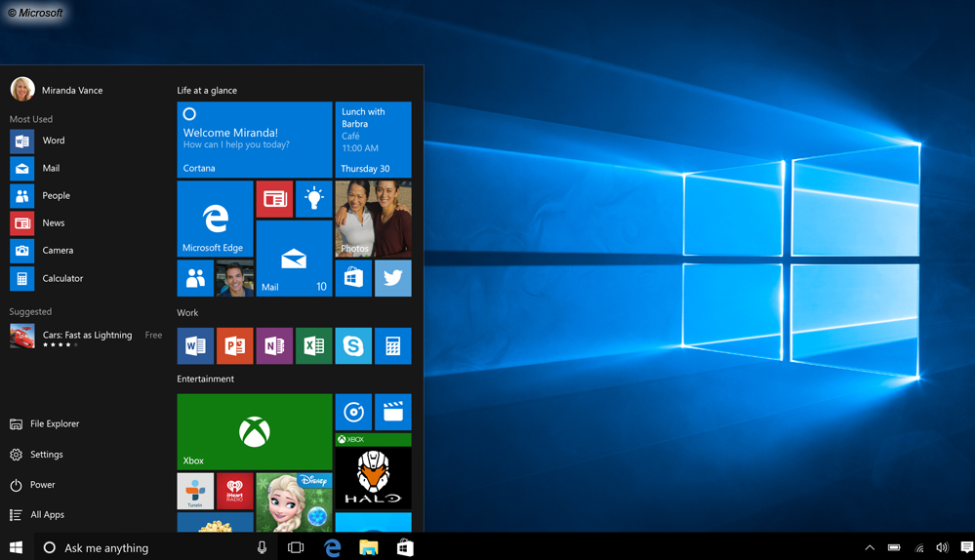Viewport: 975px width, 560px height.
Task: Open network Wi-Fi tray icon
Action: pos(919,547)
